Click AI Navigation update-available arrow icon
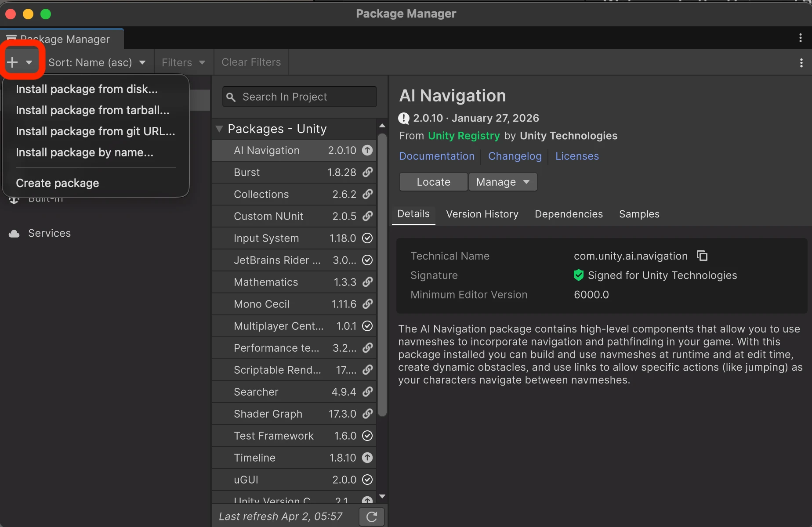 367,150
